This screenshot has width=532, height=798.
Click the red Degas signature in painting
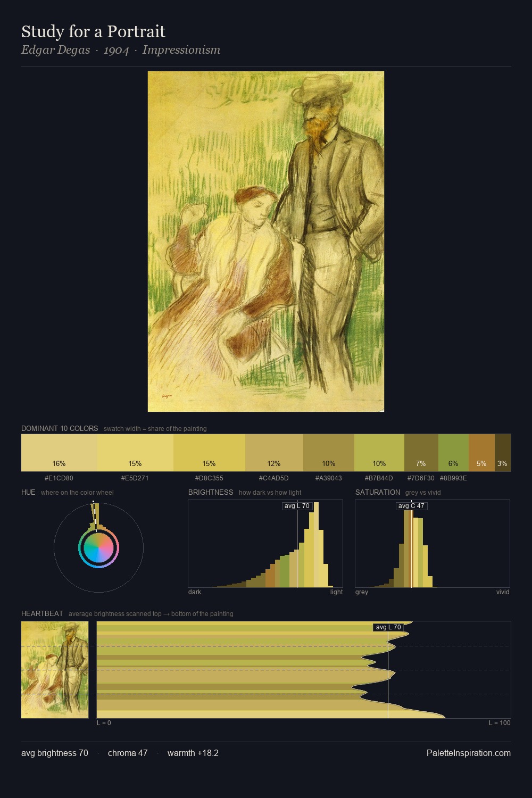click(167, 396)
